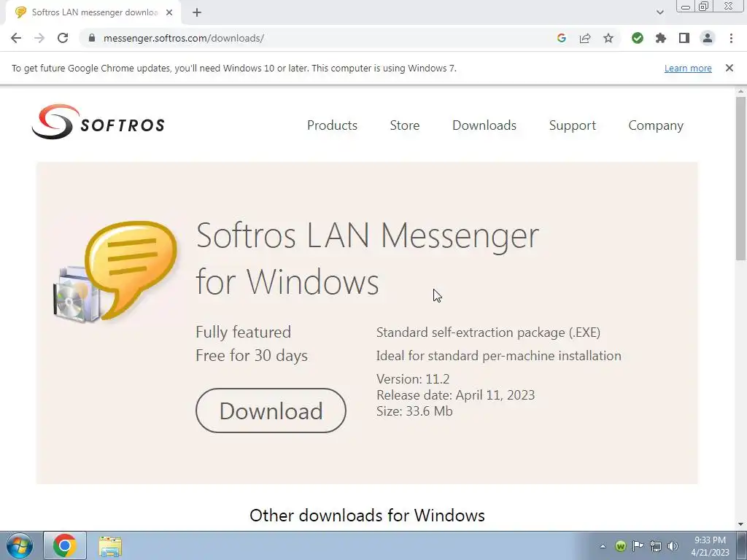Viewport: 747px width, 560px height.
Task: Open the Support menu item
Action: pos(572,125)
